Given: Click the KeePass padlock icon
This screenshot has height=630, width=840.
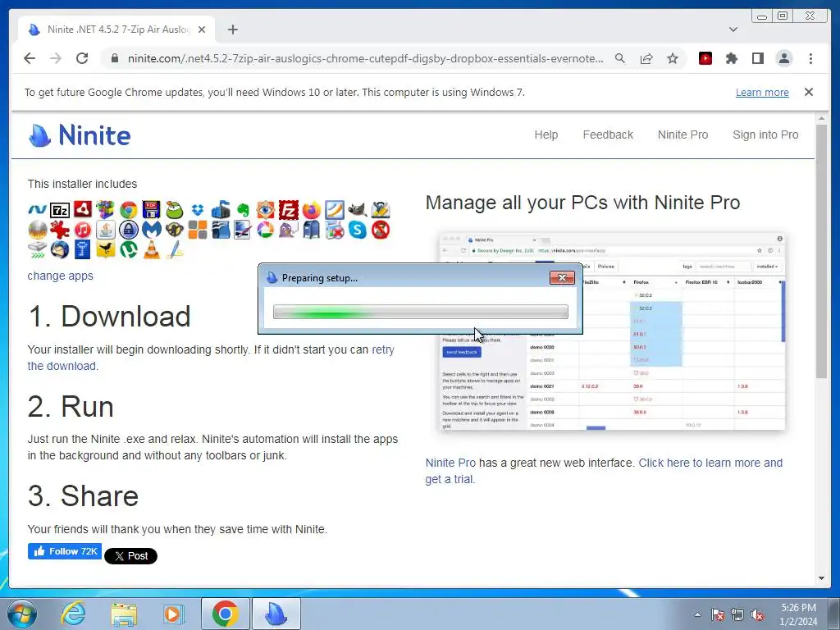Looking at the screenshot, I should 129,230.
